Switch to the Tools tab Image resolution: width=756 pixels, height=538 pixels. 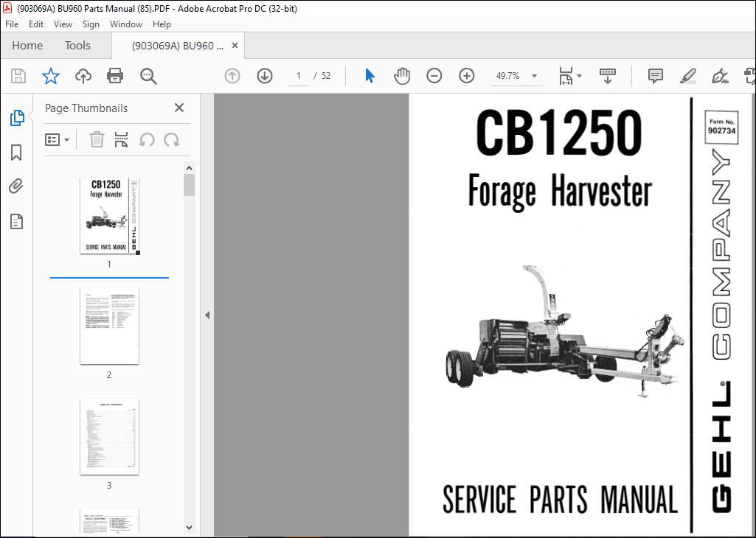77,45
